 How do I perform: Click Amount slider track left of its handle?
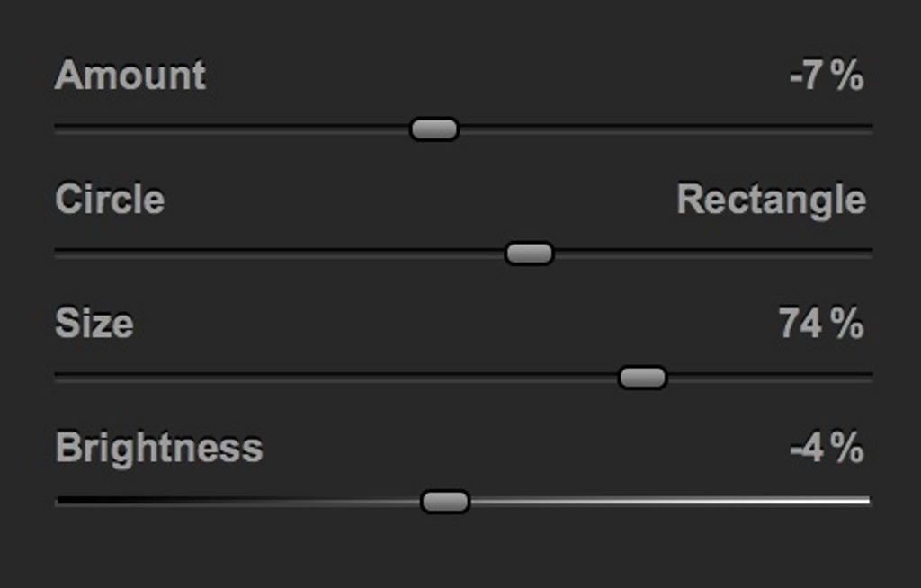[x=225, y=129]
